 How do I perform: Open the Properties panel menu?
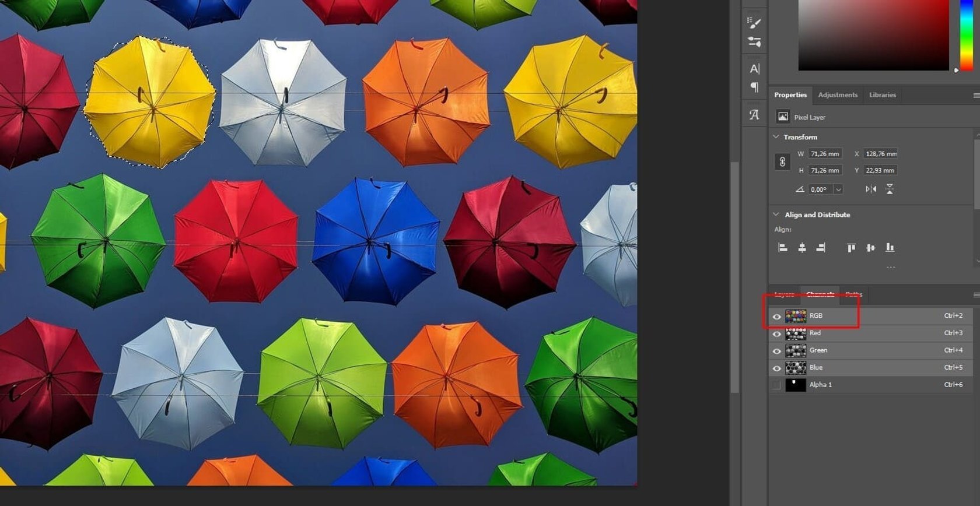coord(976,95)
